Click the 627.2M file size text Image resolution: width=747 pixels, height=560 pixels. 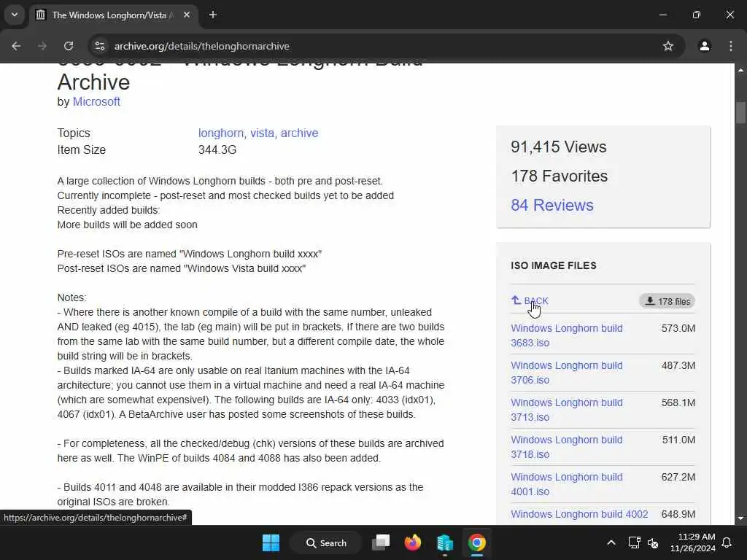point(678,477)
